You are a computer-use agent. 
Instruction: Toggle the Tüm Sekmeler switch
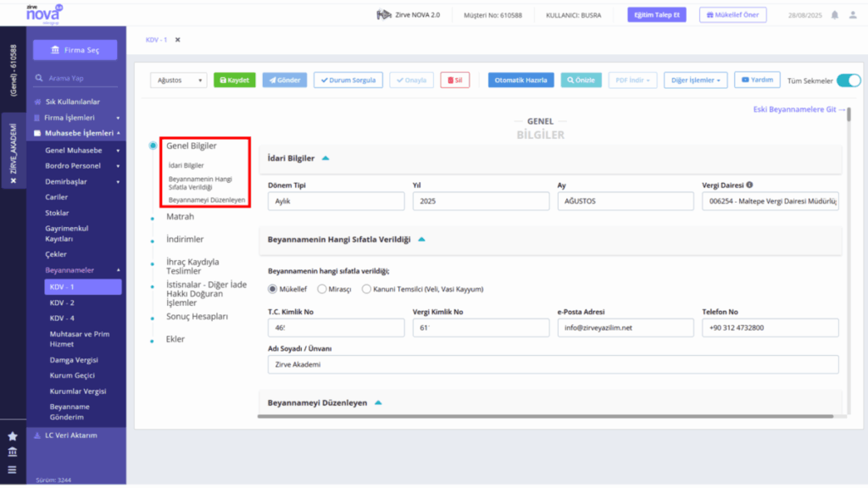coord(848,80)
